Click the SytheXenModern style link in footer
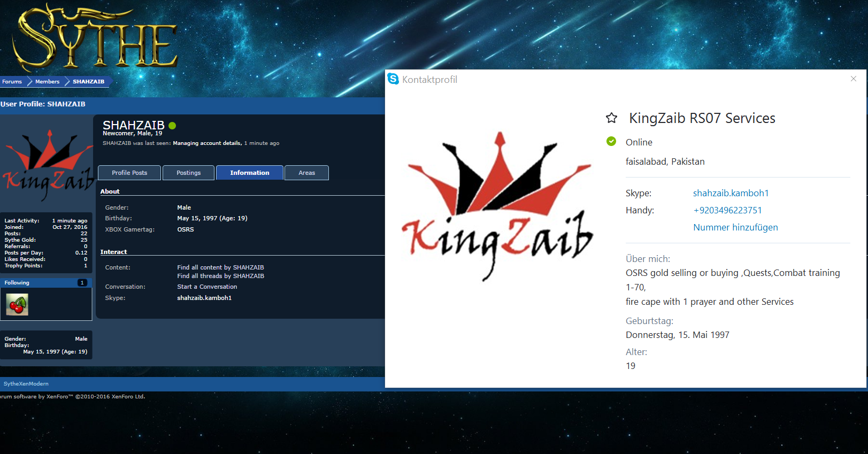868x454 pixels. point(26,383)
